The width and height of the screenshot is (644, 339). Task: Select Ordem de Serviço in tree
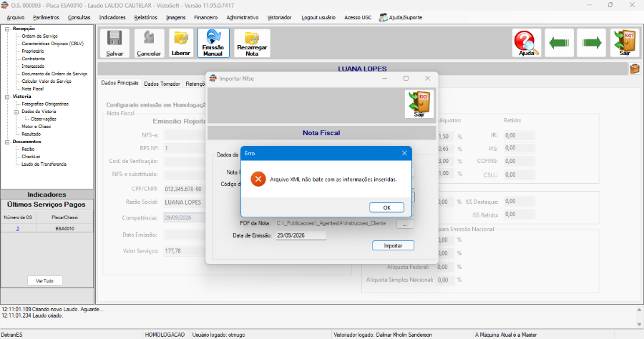click(39, 36)
